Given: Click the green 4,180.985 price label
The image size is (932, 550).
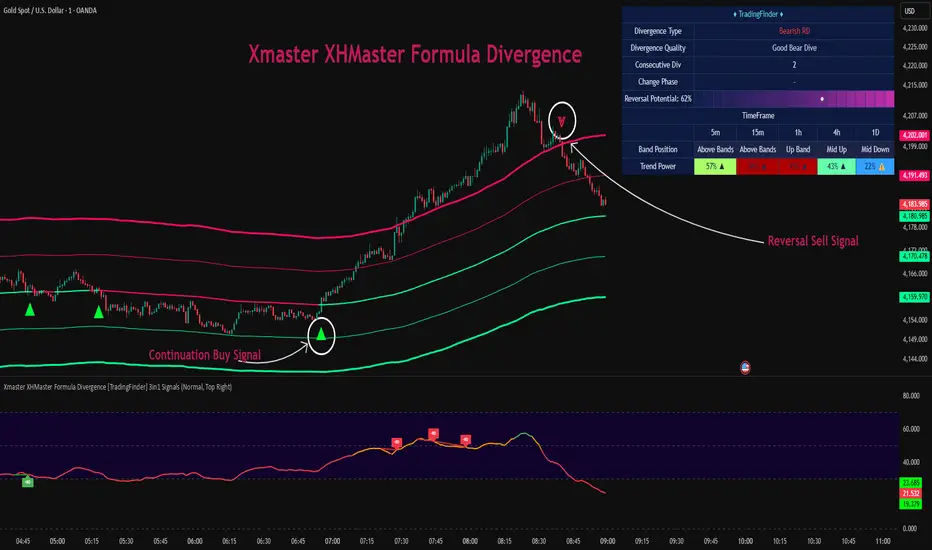Looking at the screenshot, I should 914,216.
